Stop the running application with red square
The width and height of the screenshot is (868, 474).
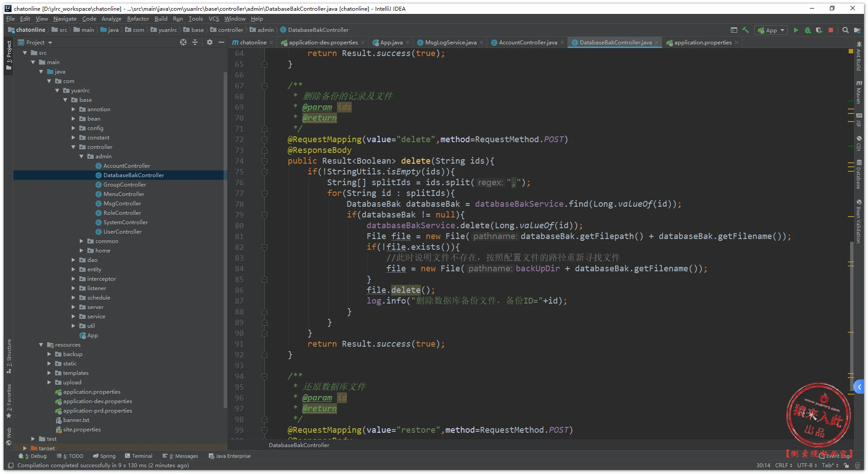click(x=831, y=30)
